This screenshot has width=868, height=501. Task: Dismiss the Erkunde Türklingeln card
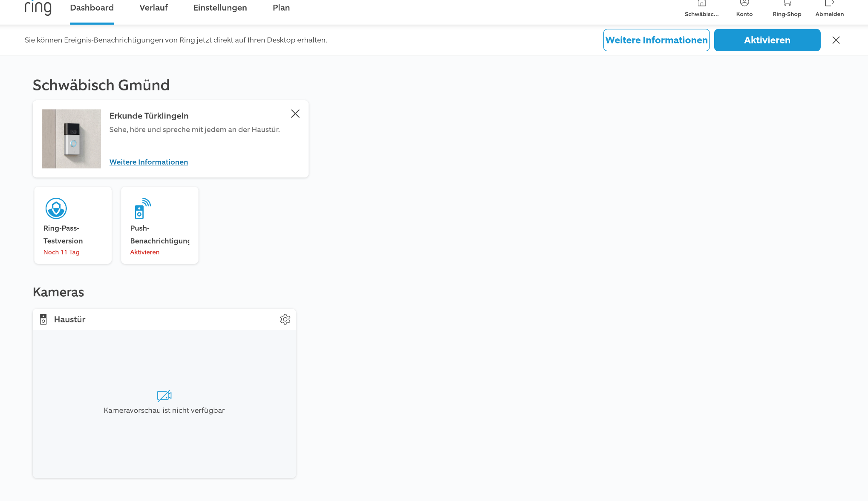click(295, 114)
